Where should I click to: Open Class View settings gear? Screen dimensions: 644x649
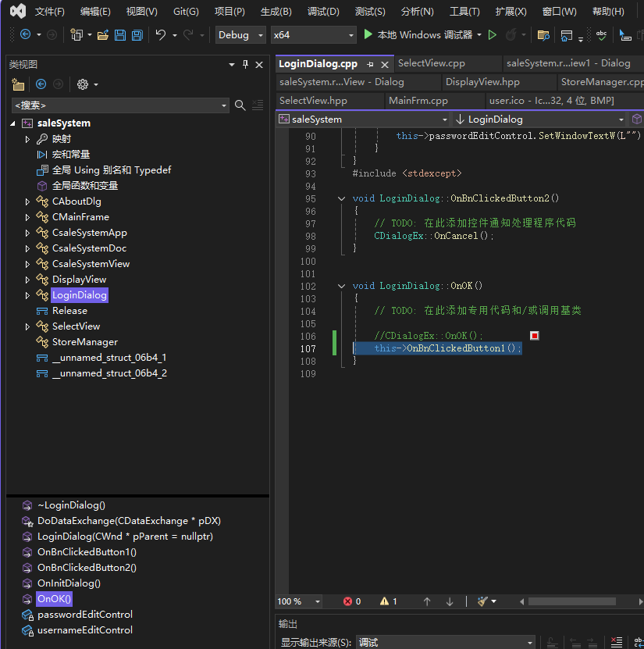click(x=83, y=84)
